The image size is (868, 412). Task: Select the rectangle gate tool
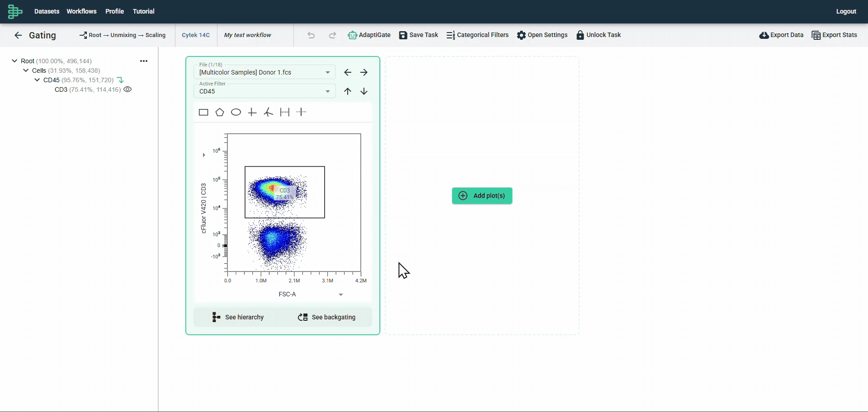[203, 112]
